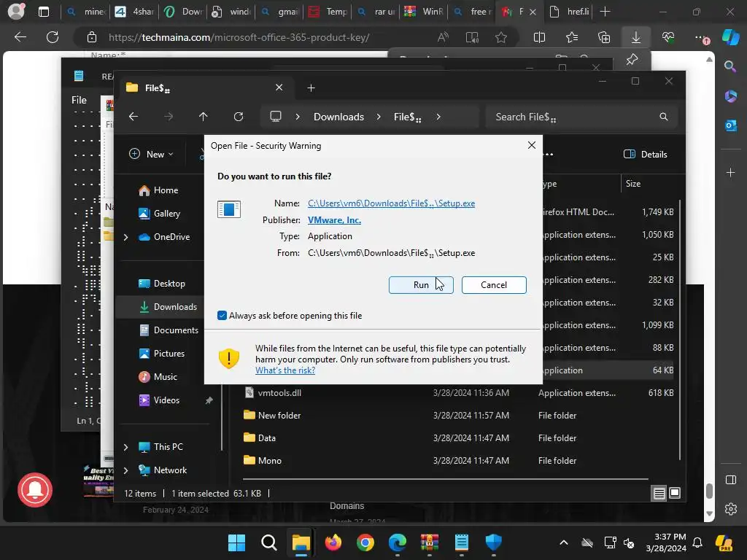The image size is (747, 560).
Task: Select Downloads in the sidebar
Action: click(x=168, y=307)
